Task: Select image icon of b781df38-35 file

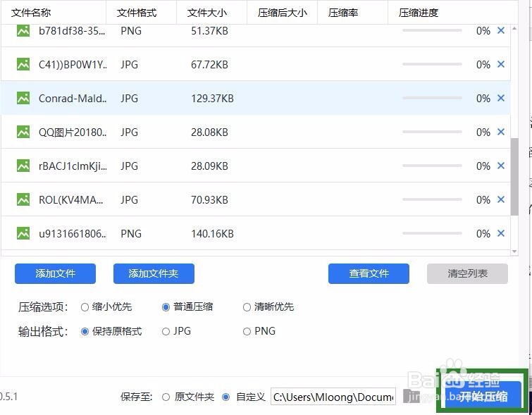Action: point(23,31)
